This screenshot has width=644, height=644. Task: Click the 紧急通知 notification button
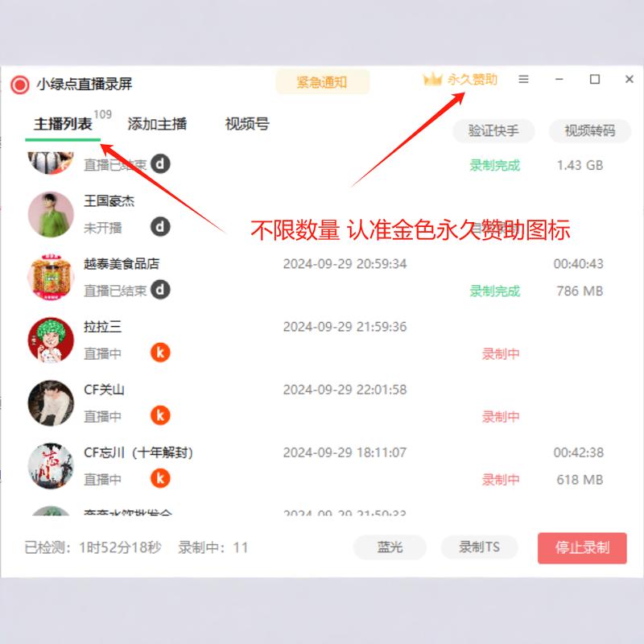pyautogui.click(x=324, y=82)
